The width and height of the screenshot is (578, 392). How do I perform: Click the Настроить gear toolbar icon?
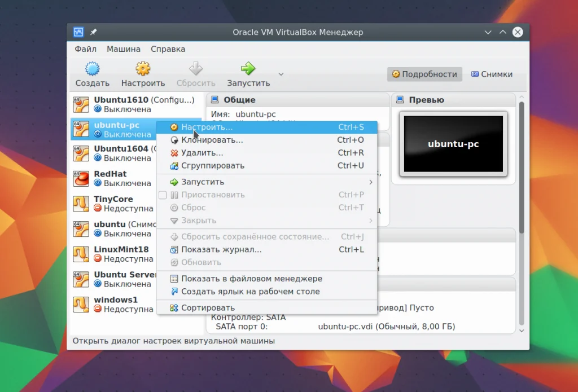143,69
